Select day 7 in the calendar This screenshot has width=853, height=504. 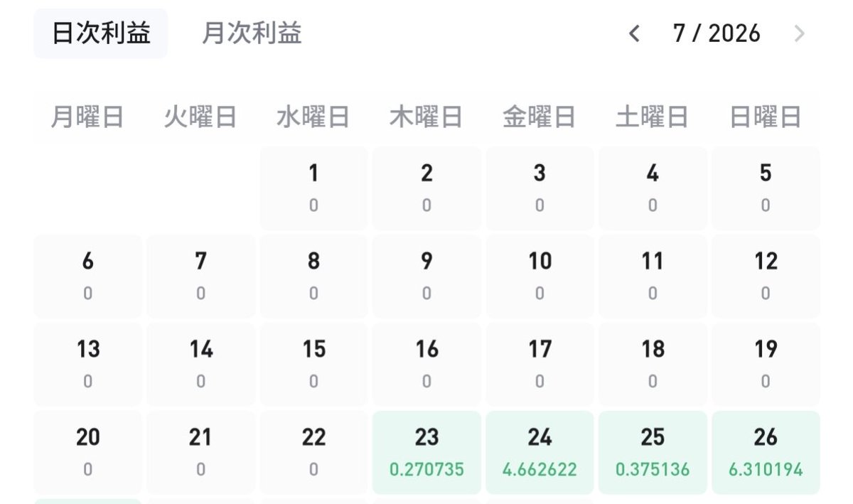click(x=200, y=277)
